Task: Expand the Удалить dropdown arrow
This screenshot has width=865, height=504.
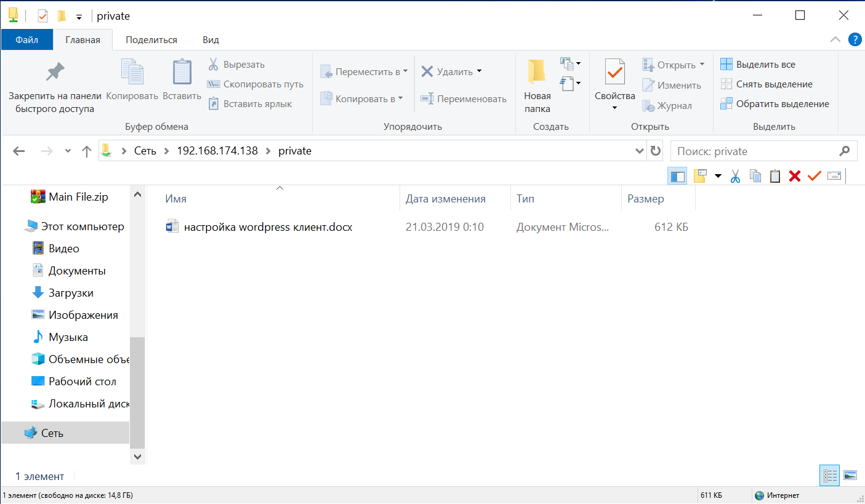Action: (479, 72)
